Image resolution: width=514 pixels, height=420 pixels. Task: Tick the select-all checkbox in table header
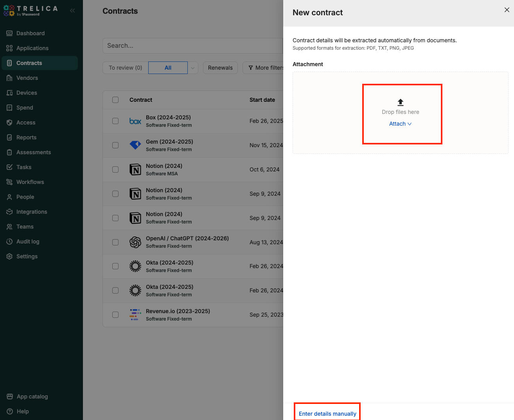[115, 100]
